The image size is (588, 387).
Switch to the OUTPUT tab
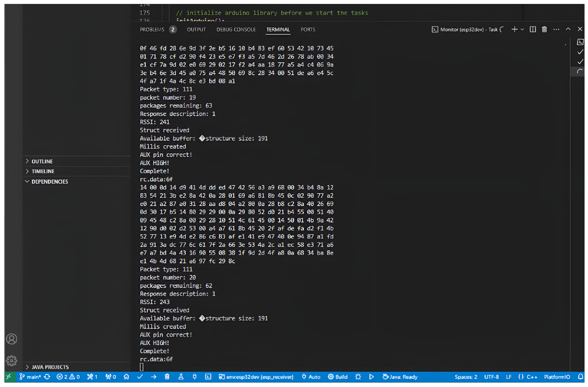tap(196, 30)
